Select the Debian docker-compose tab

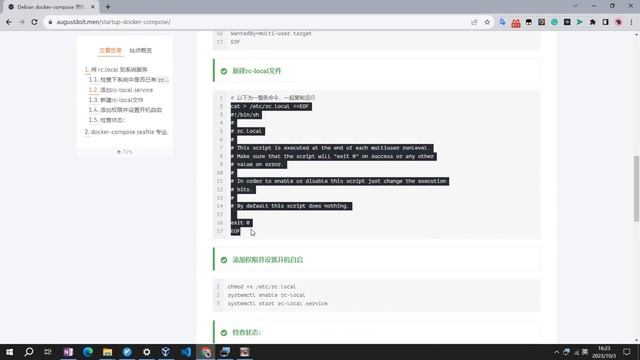pyautogui.click(x=51, y=7)
